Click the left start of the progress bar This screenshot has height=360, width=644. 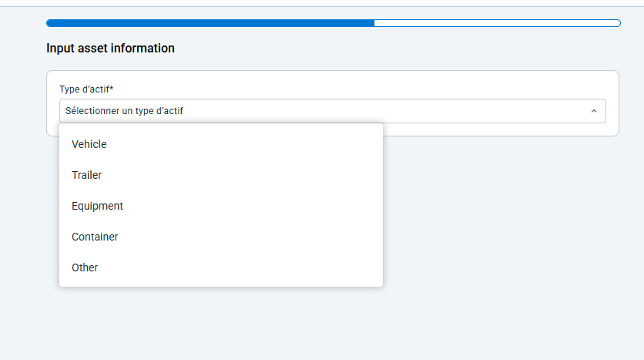coord(50,23)
